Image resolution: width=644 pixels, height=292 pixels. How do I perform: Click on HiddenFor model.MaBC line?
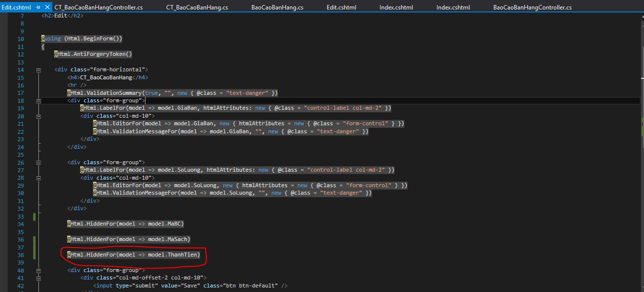(125, 224)
